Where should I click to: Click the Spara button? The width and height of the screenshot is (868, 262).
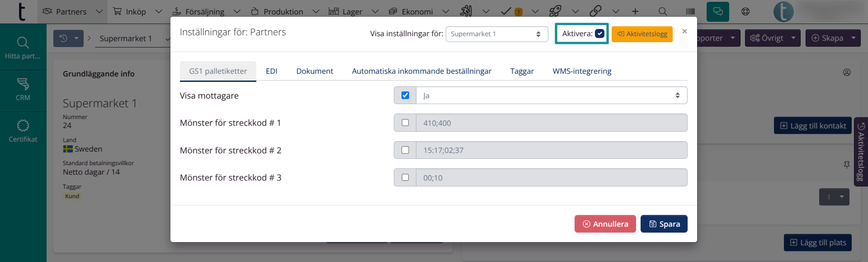point(664,224)
